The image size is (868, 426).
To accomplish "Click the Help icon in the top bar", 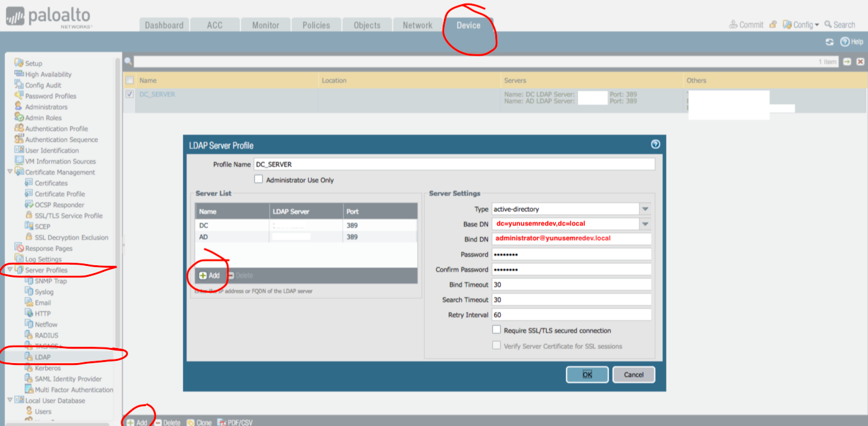I will (x=845, y=42).
